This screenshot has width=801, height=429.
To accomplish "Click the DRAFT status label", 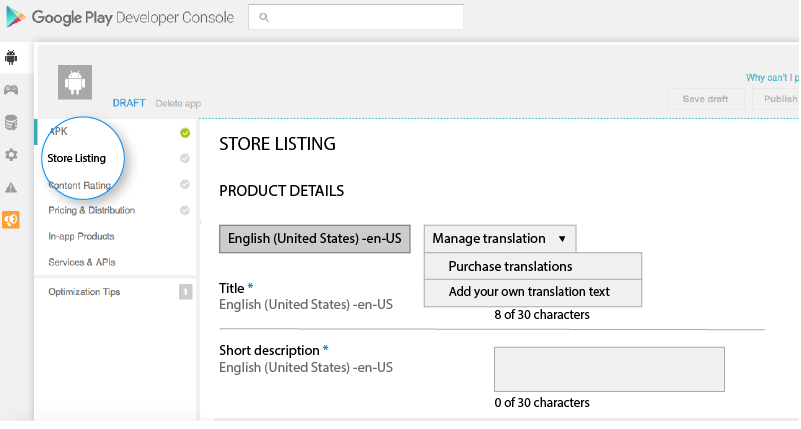I will pos(129,103).
